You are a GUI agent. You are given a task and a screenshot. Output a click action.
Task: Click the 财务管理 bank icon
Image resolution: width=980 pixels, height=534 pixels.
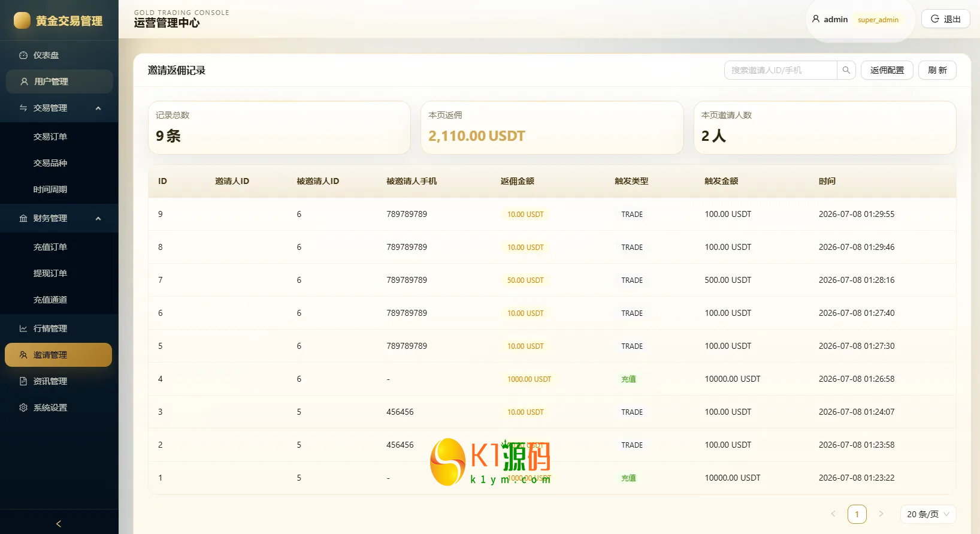click(x=23, y=218)
